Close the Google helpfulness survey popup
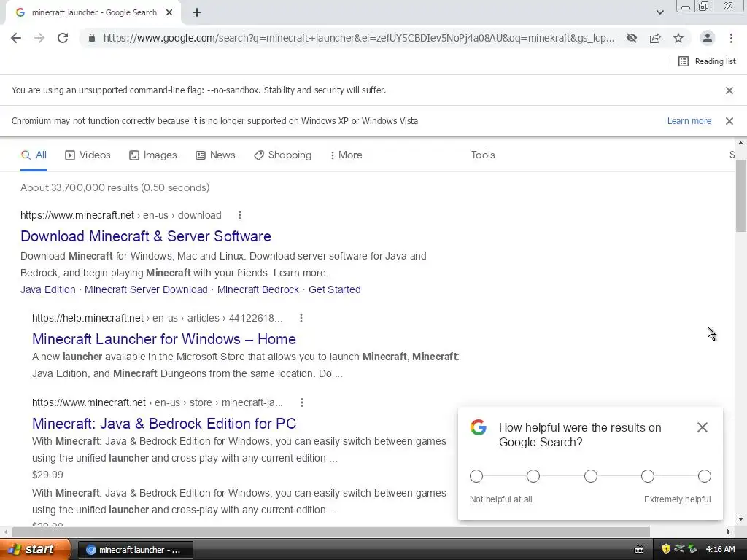 click(x=702, y=427)
